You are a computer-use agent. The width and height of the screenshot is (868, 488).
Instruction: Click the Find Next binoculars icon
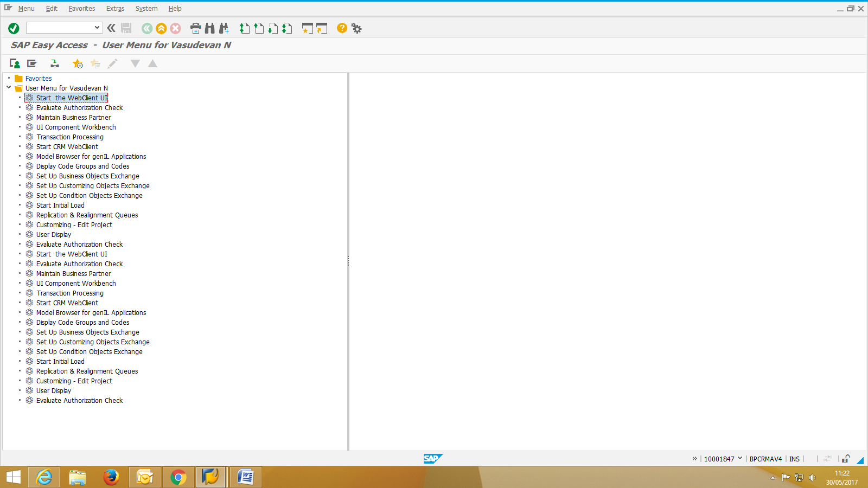(224, 28)
